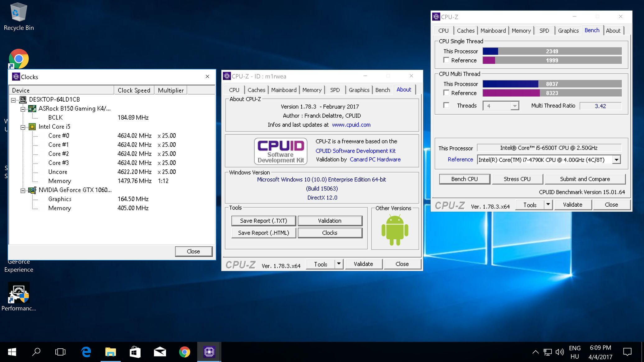644x362 pixels.
Task: Select the Intel Core i5 chip icon
Action: [32, 127]
